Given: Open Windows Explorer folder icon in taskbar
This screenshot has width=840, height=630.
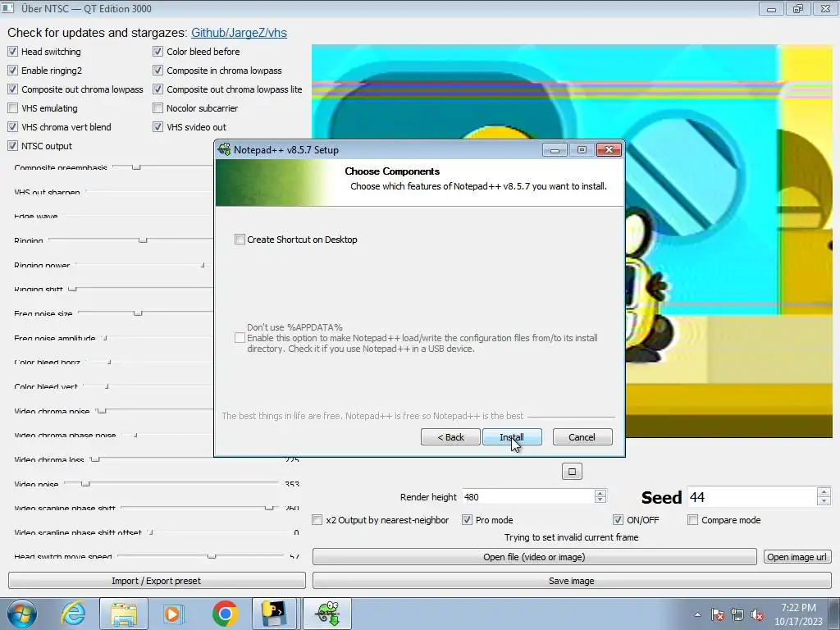Looking at the screenshot, I should (124, 614).
